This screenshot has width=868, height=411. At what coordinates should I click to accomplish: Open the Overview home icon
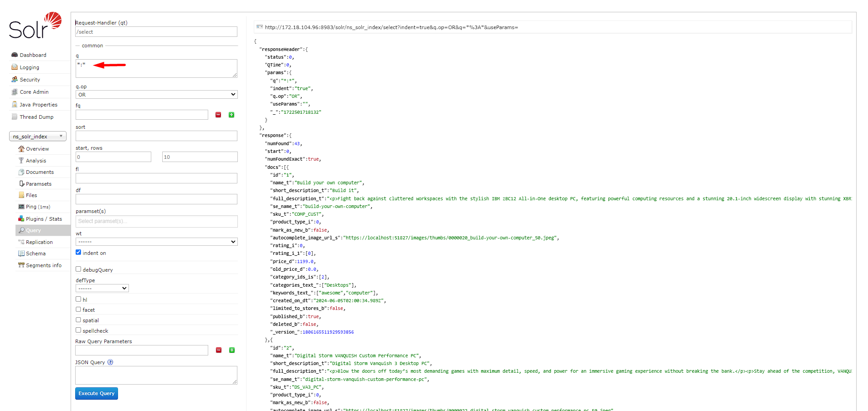pyautogui.click(x=21, y=149)
